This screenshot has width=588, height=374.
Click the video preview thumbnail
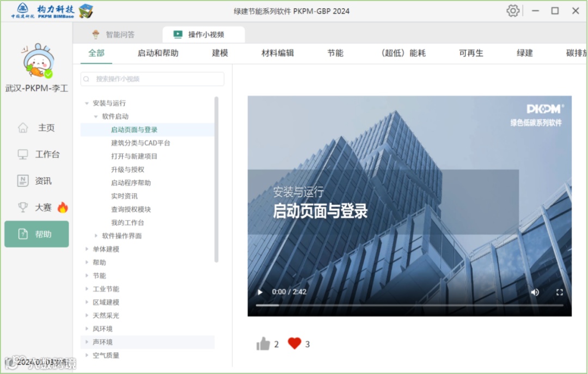(409, 206)
